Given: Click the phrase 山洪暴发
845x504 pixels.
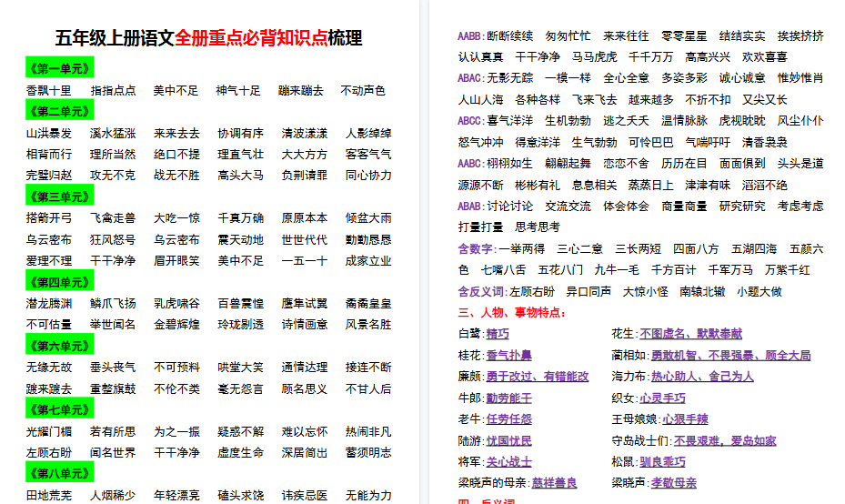Looking at the screenshot, I should point(48,133).
